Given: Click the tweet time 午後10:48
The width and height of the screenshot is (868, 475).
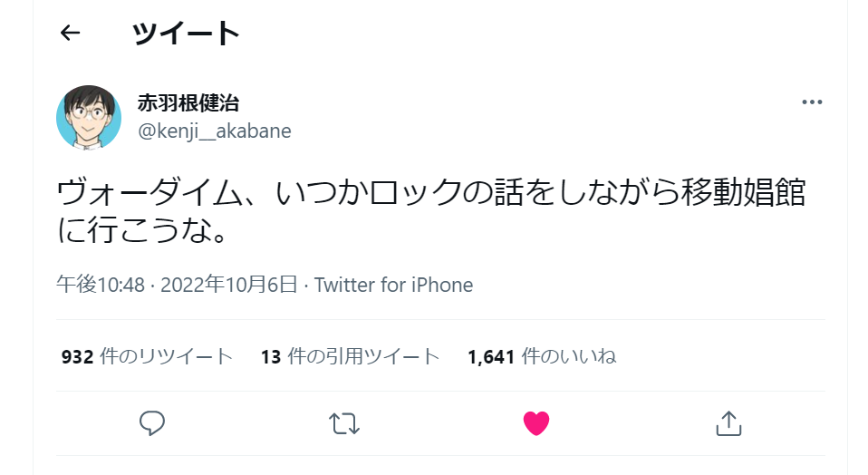Looking at the screenshot, I should 101,285.
